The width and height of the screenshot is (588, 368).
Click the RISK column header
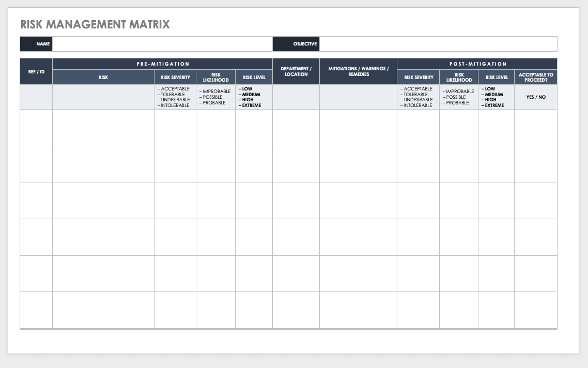103,78
